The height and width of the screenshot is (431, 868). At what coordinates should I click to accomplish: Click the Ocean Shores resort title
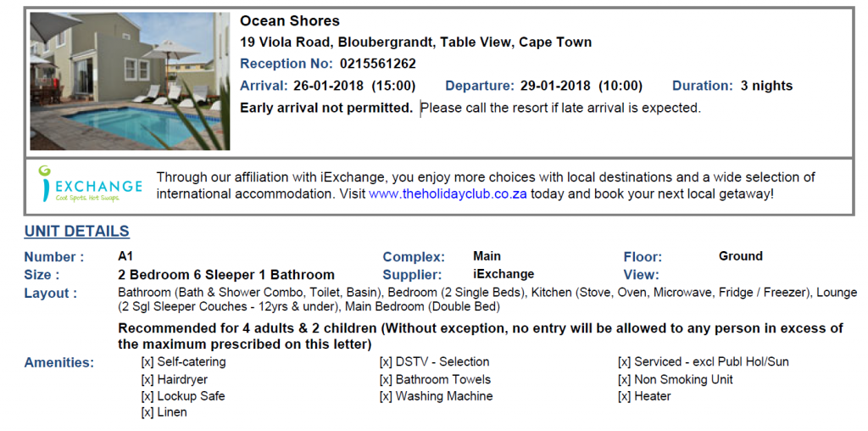(x=290, y=21)
